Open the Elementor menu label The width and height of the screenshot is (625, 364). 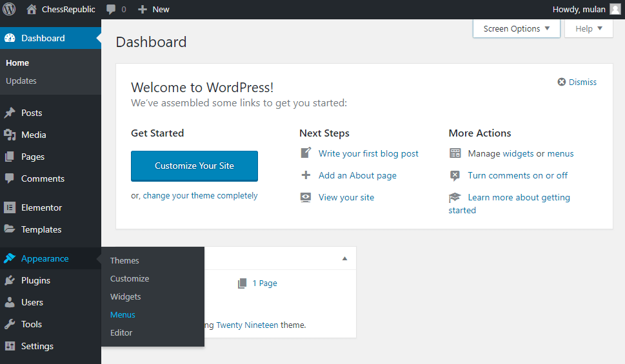[41, 207]
